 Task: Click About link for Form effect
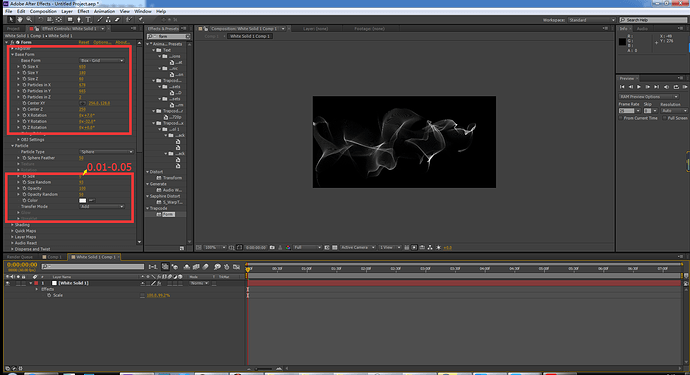(122, 42)
